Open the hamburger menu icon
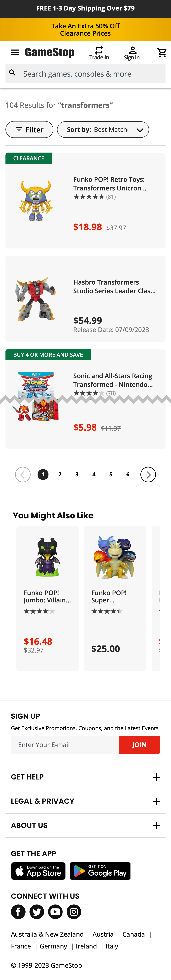The width and height of the screenshot is (171, 980). (15, 53)
